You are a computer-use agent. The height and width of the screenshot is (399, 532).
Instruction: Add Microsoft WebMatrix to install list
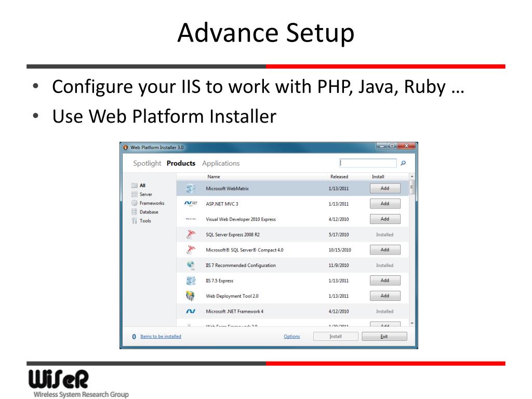click(x=385, y=188)
